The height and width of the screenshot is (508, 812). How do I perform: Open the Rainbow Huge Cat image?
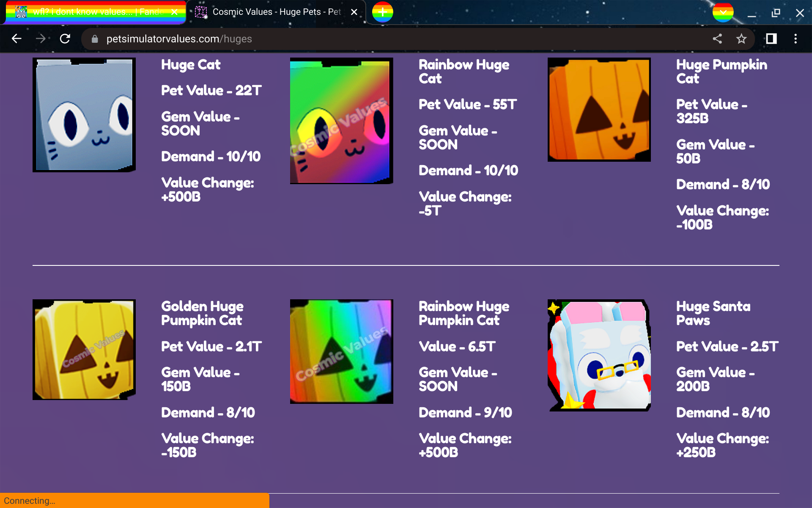pos(342,121)
